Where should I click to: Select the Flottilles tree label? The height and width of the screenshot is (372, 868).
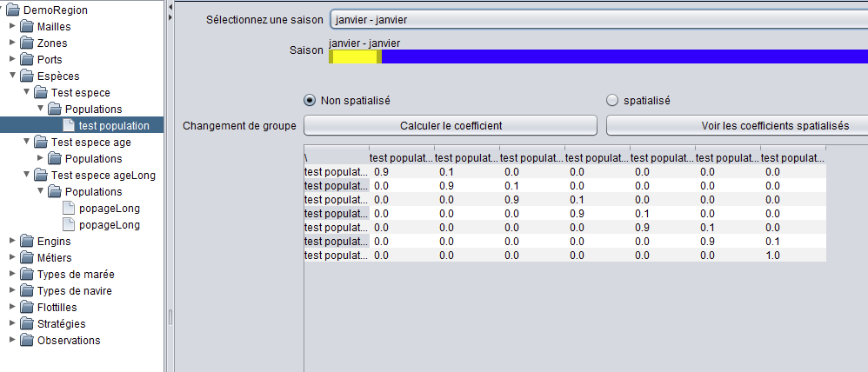tap(57, 307)
